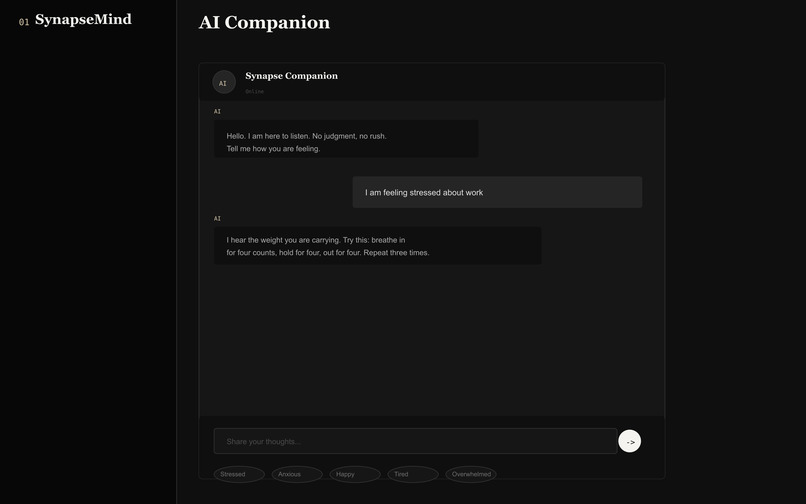Image resolution: width=806 pixels, height=504 pixels.
Task: Click the 'Synapse Companion' chat title
Action: 291,76
